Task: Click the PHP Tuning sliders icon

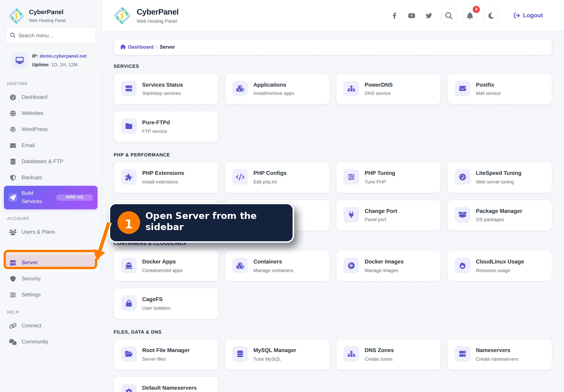Action: click(x=351, y=177)
